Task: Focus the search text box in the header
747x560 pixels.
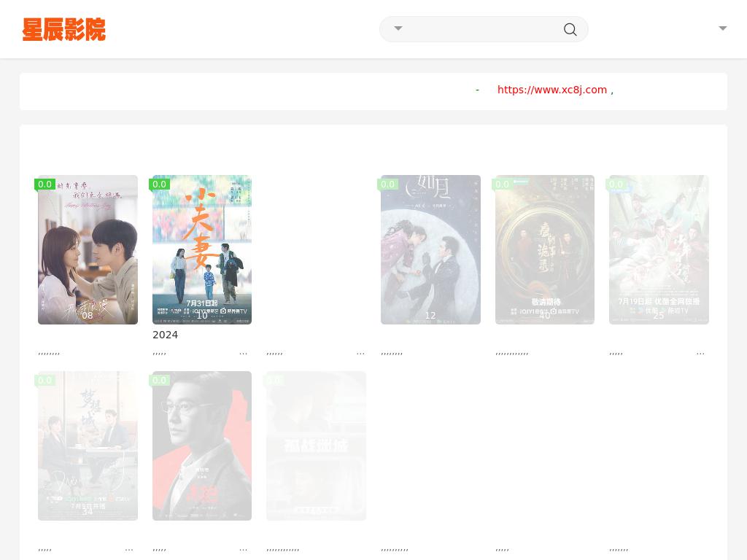Action: tap(482, 29)
